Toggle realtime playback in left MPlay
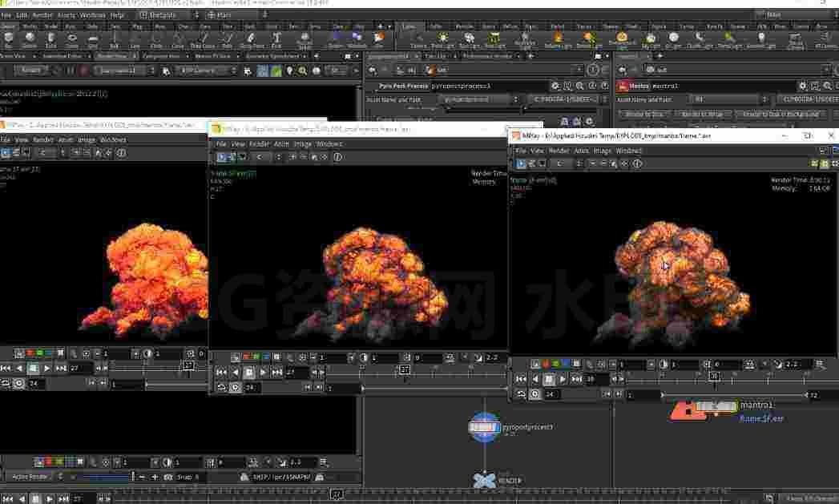The image size is (839, 504). pyautogui.click(x=18, y=383)
